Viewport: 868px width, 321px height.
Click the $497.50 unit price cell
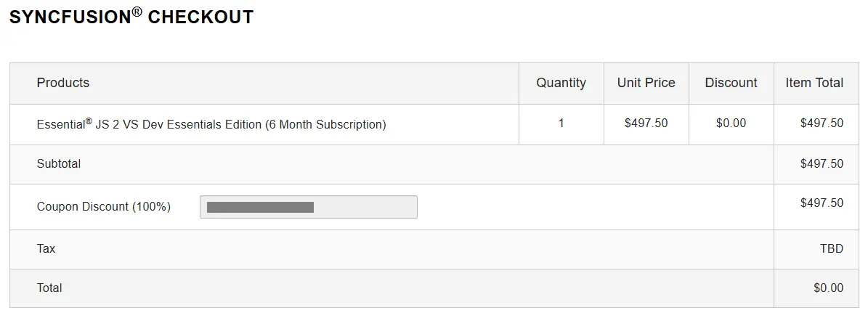pyautogui.click(x=646, y=123)
